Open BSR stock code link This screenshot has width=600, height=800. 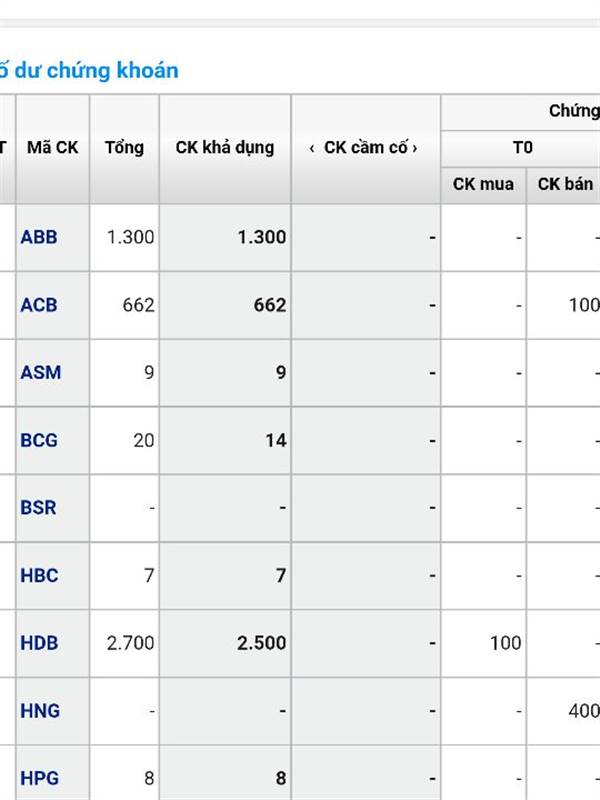(38, 508)
